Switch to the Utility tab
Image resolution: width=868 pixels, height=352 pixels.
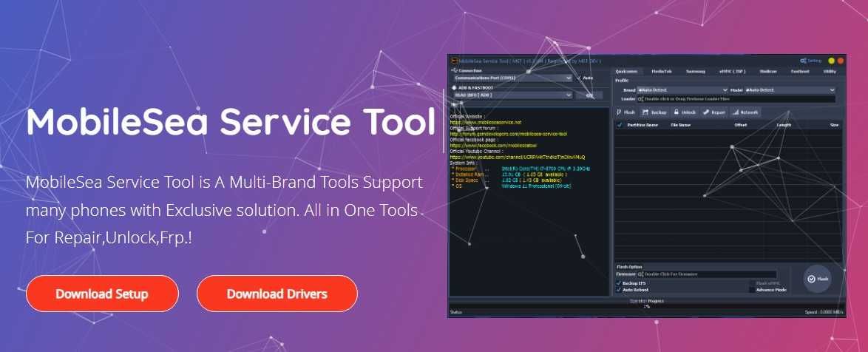830,71
